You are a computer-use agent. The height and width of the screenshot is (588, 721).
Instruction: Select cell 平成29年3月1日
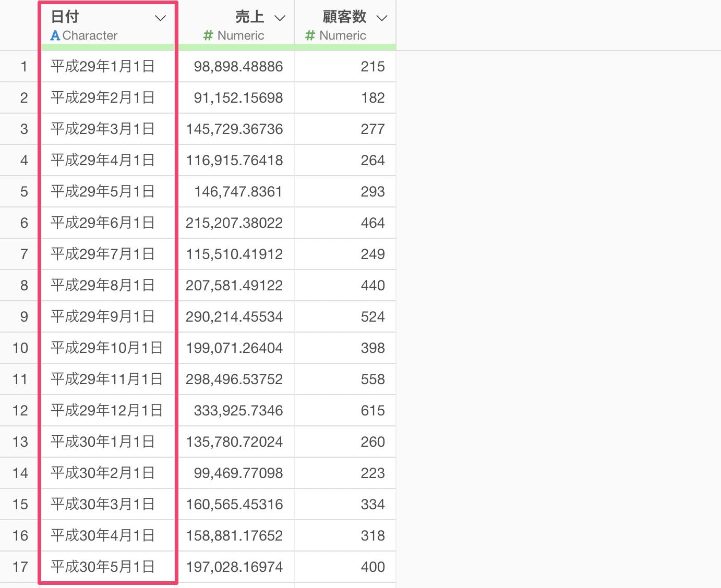point(103,129)
